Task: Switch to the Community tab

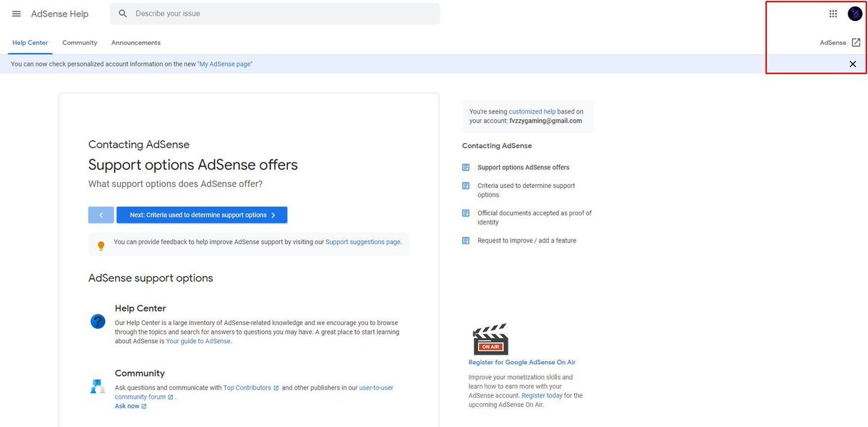Action: (80, 43)
